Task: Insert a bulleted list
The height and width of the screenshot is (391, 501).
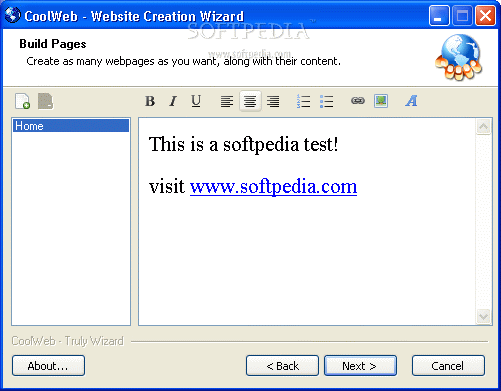Action: point(326,101)
